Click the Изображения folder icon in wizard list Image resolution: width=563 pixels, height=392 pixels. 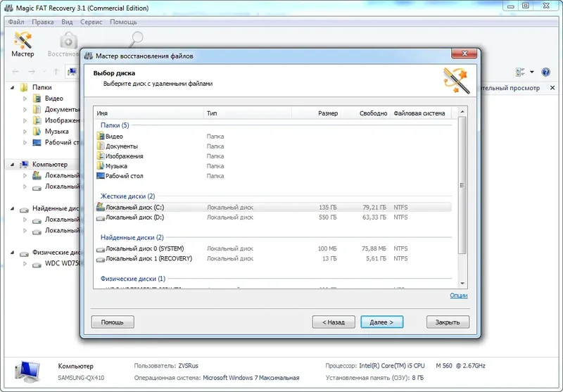[x=101, y=156]
